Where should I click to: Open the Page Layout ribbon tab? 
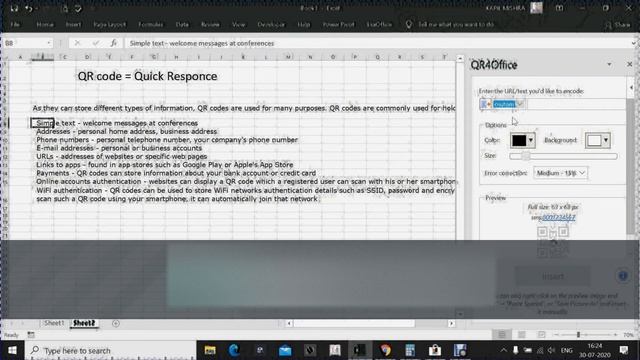point(109,24)
